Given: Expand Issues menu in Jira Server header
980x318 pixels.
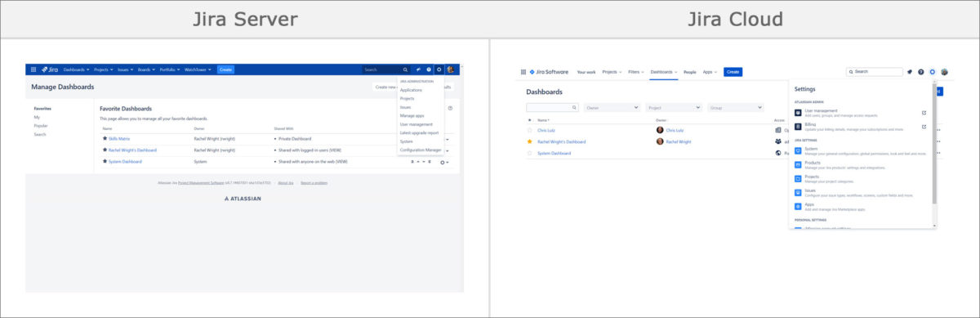Looking at the screenshot, I should [x=125, y=69].
